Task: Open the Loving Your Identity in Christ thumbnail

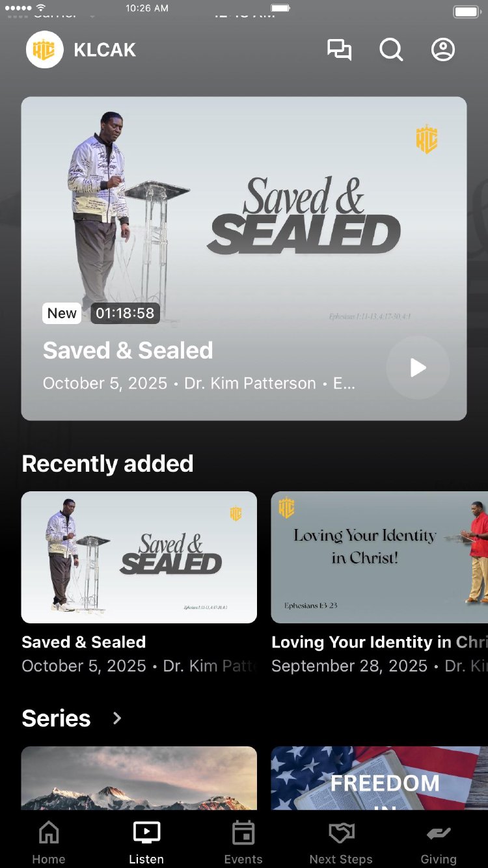Action: coord(379,557)
